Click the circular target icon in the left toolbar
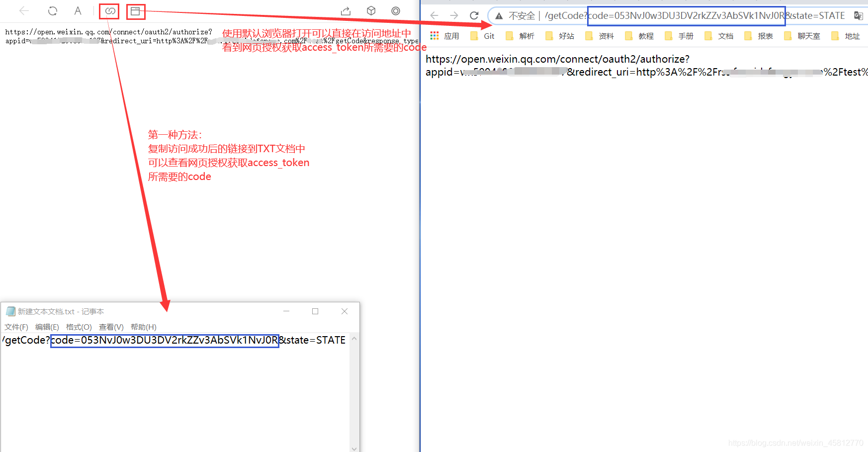This screenshot has height=452, width=868. click(396, 10)
